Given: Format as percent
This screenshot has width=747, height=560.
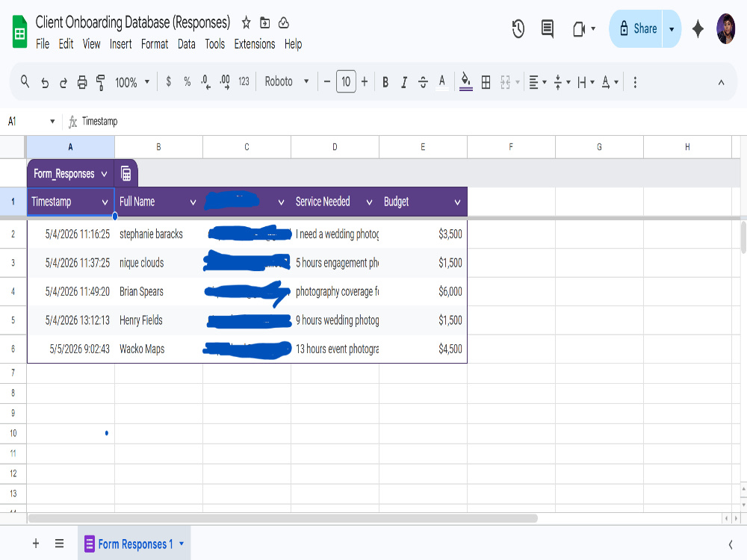Looking at the screenshot, I should point(187,82).
